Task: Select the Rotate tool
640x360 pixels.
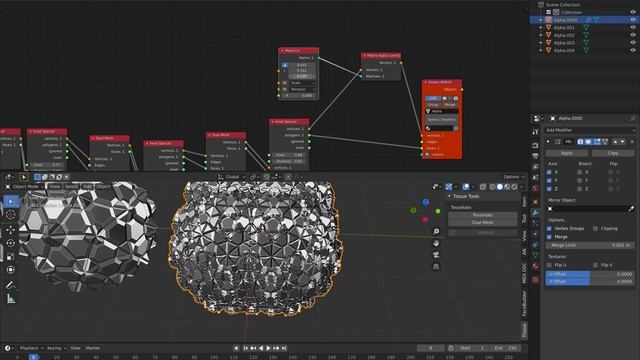Action: coord(11,243)
